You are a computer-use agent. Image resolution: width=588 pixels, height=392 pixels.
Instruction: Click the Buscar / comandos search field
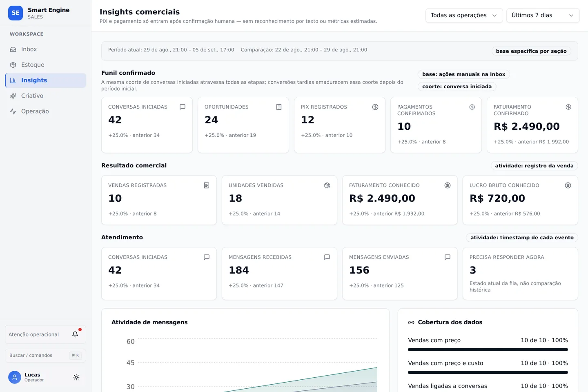point(45,355)
